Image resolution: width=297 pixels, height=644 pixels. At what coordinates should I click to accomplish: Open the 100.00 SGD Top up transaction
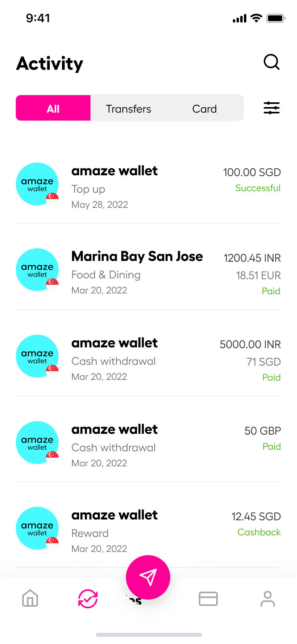[x=148, y=187]
